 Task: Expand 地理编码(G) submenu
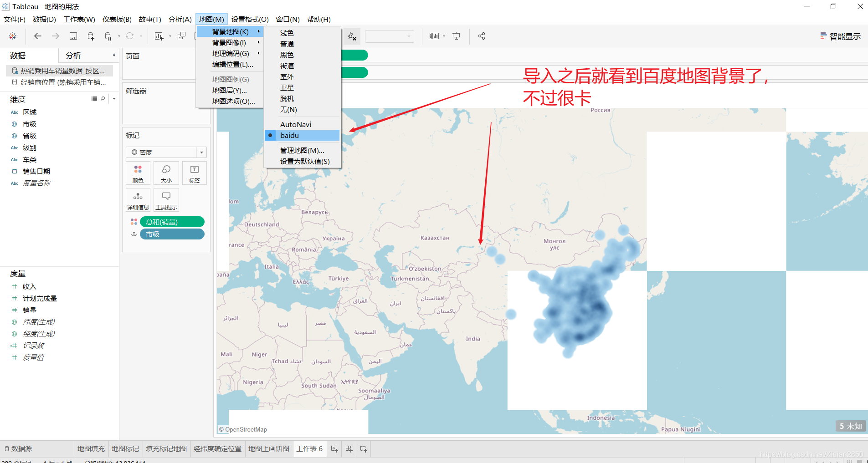pyautogui.click(x=230, y=53)
